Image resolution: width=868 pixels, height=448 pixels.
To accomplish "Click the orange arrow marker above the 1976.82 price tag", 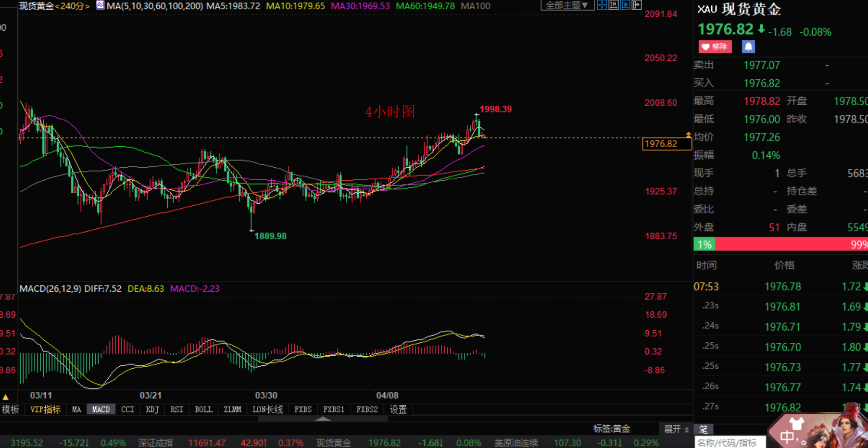I will [x=689, y=135].
